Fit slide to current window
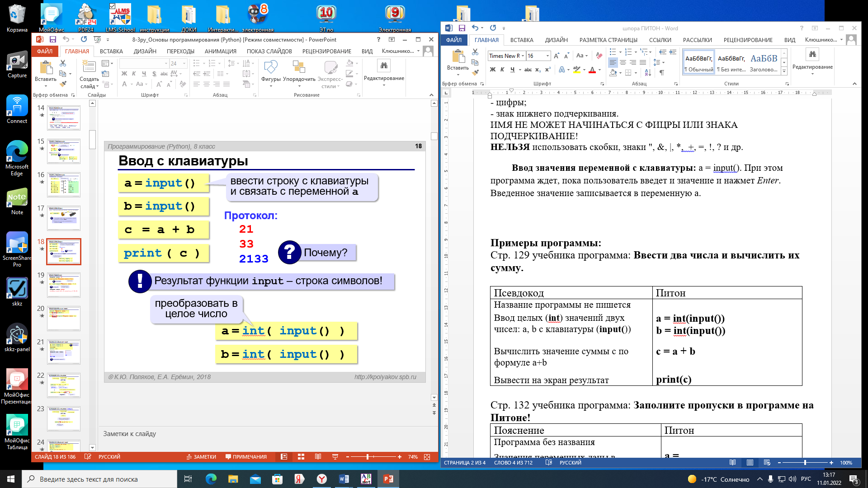868x488 pixels. pyautogui.click(x=427, y=457)
